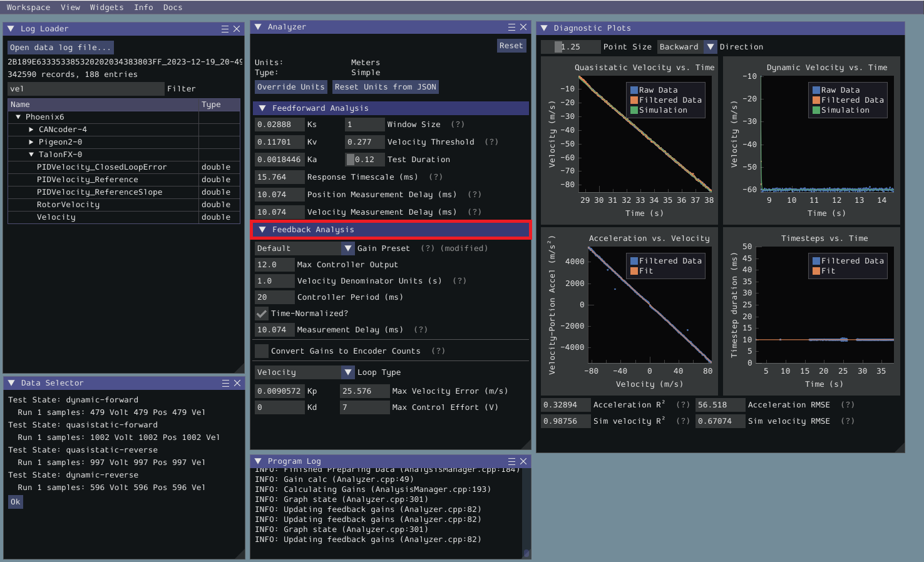This screenshot has height=562, width=924.
Task: Open the Log Loader panel hamburger menu
Action: pyautogui.click(x=224, y=28)
